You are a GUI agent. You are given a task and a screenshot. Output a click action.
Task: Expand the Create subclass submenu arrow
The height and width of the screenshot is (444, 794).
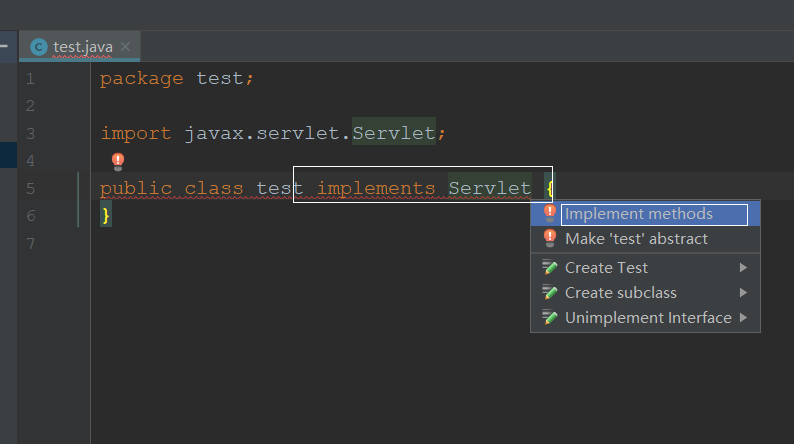click(x=743, y=293)
